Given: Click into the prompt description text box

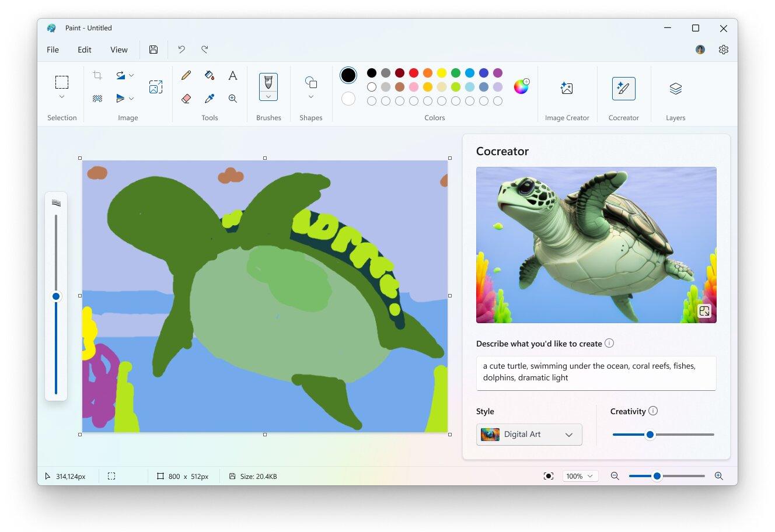Looking at the screenshot, I should (596, 373).
